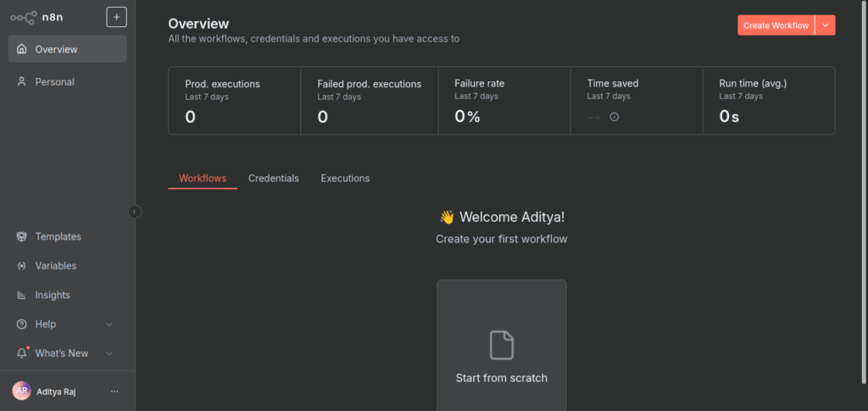
Task: Expand the Help menu chevron
Action: pyautogui.click(x=108, y=325)
